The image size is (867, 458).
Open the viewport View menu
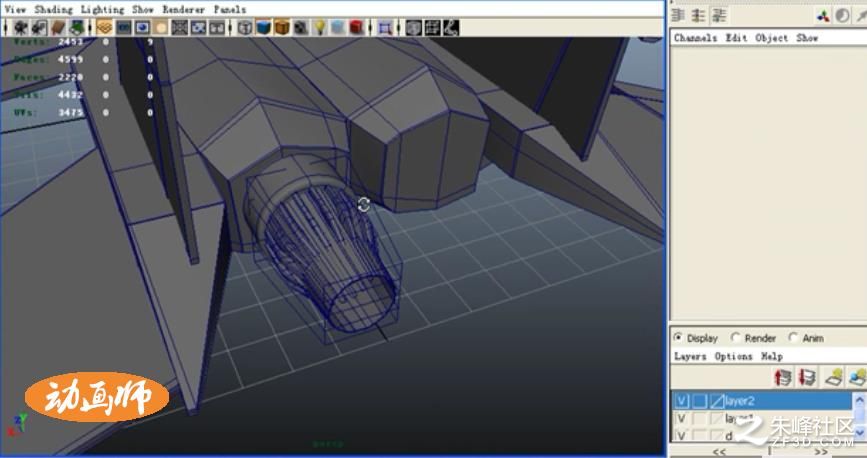click(15, 9)
